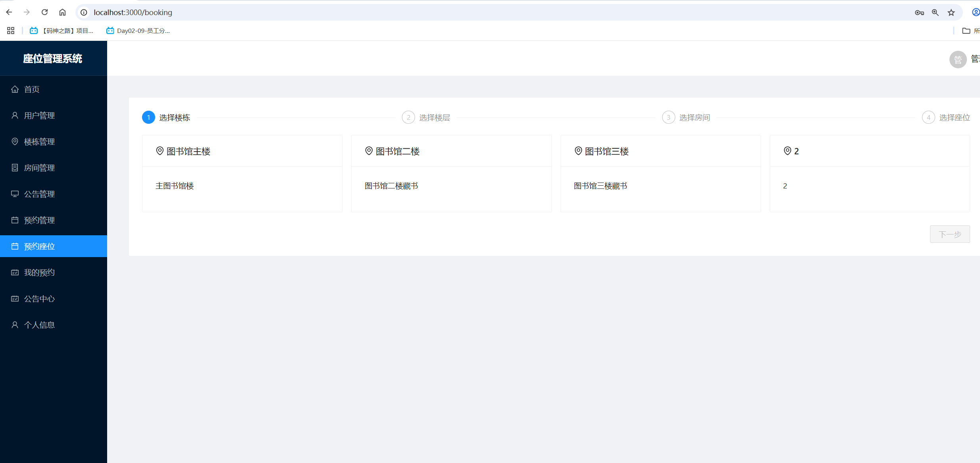Bookmark this page with the star icon
The image size is (980, 463).
click(x=951, y=13)
